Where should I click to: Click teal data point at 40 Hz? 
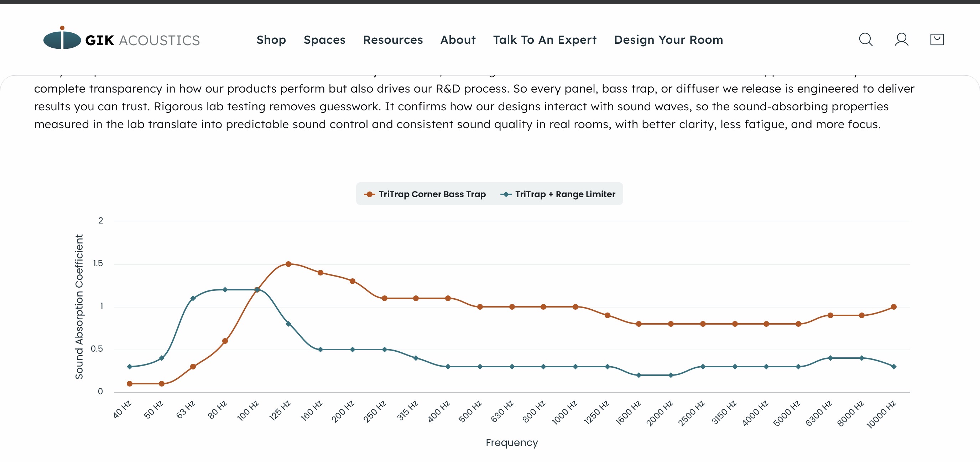129,367
